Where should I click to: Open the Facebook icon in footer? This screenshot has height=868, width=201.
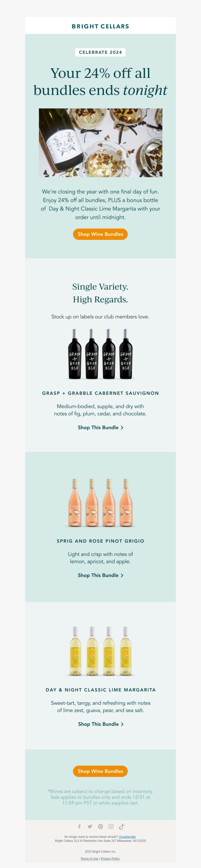tap(79, 826)
